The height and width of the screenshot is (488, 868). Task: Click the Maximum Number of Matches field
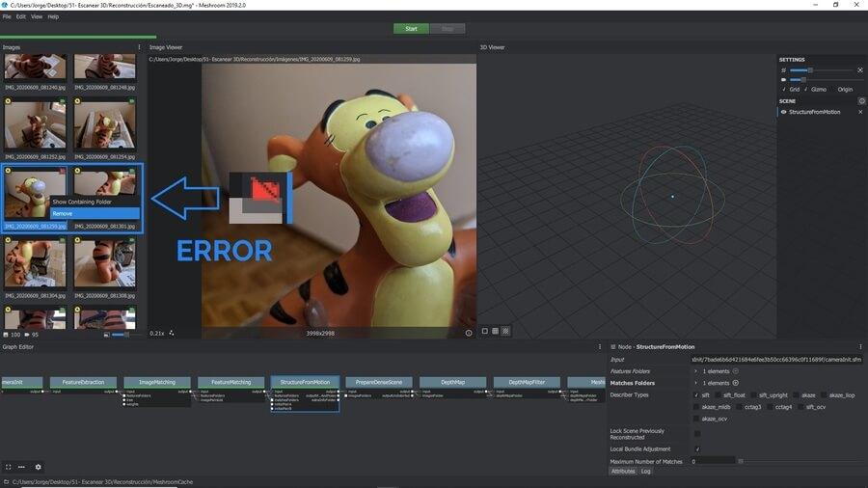pyautogui.click(x=713, y=461)
